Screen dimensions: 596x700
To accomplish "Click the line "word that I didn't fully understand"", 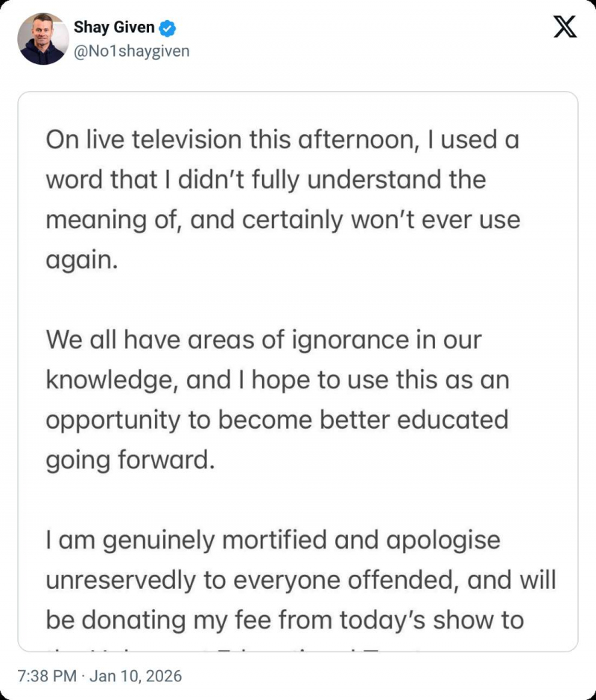I will (x=265, y=180).
